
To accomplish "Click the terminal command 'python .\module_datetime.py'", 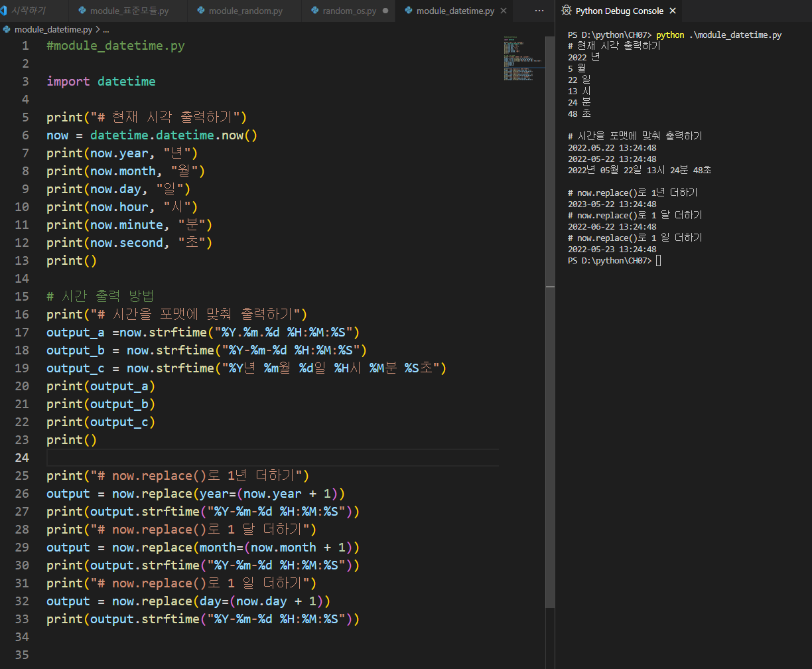I will (x=718, y=35).
